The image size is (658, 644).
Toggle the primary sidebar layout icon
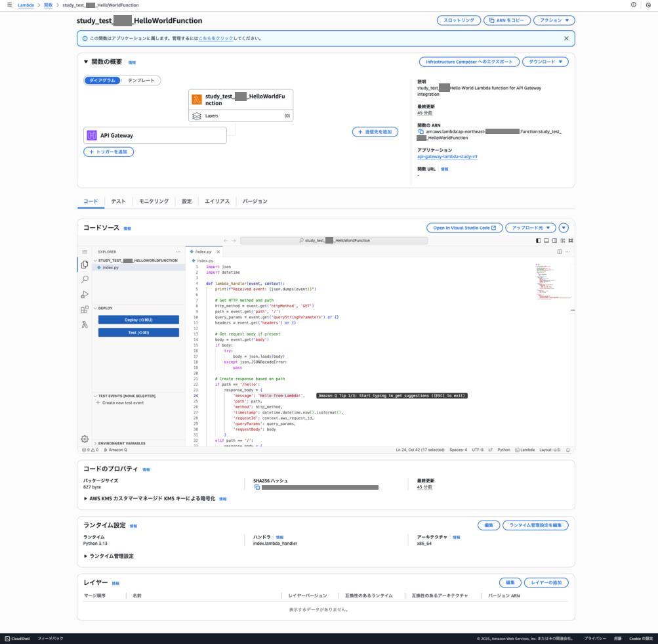tap(539, 240)
